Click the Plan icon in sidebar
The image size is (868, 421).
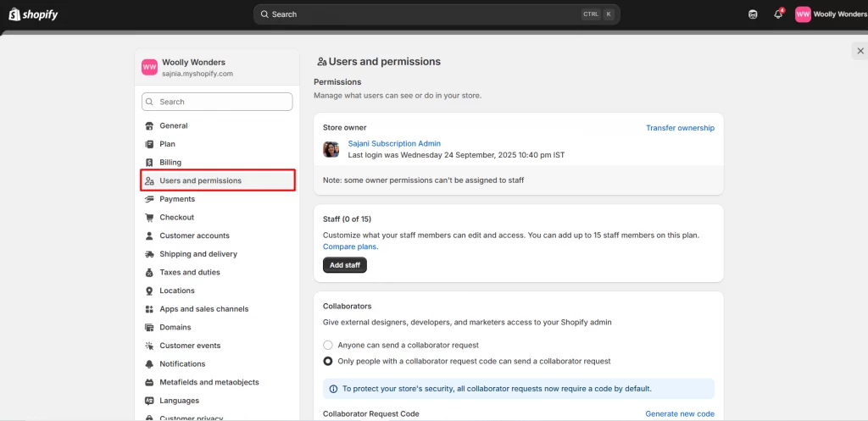pyautogui.click(x=149, y=144)
